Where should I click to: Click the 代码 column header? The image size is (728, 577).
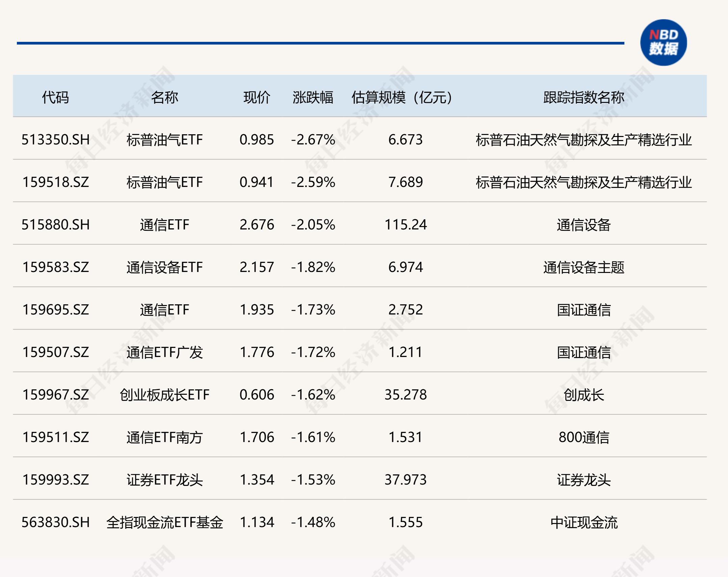point(55,97)
